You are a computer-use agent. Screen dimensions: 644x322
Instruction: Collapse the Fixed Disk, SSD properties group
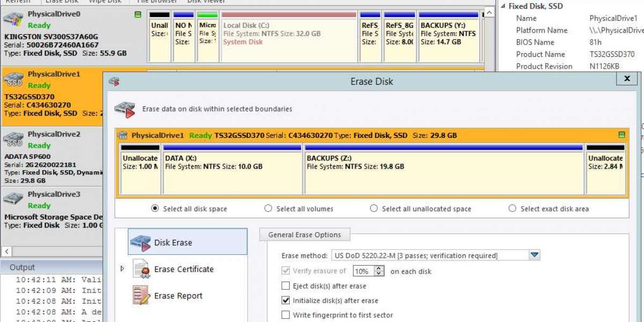[503, 6]
